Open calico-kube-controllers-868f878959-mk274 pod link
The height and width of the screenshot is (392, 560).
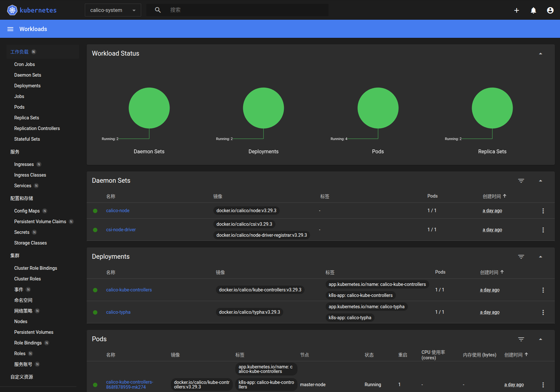click(129, 385)
